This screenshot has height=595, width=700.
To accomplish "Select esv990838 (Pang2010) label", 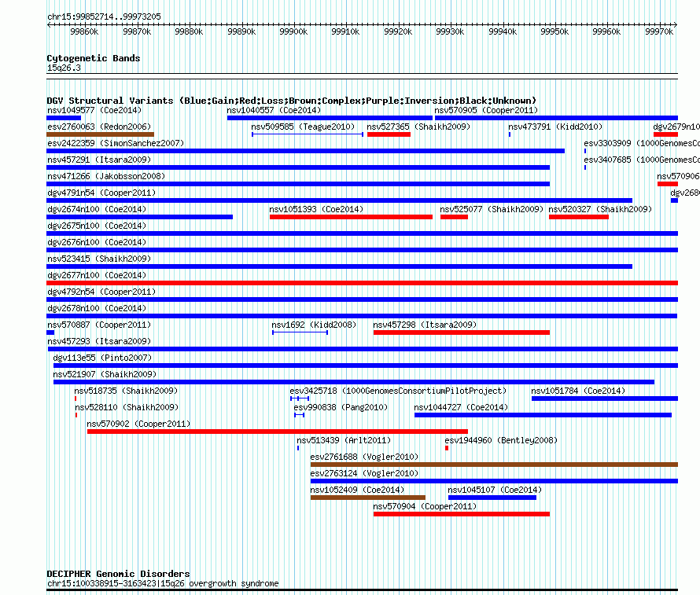I will (x=341, y=407).
